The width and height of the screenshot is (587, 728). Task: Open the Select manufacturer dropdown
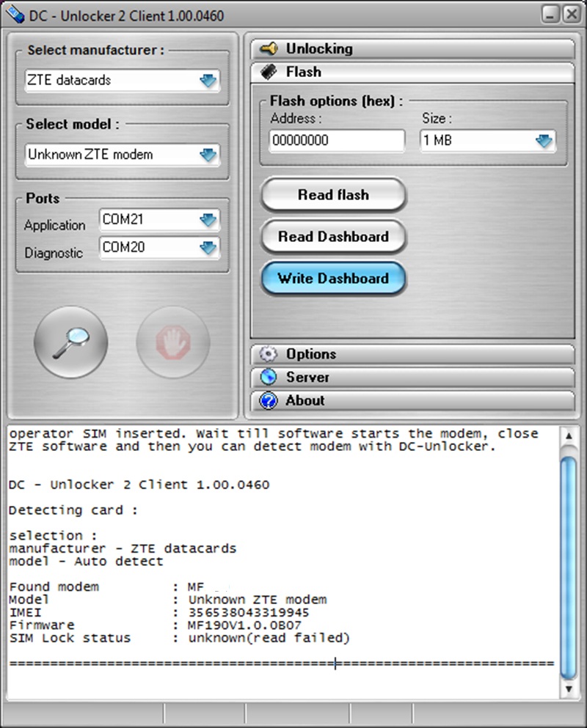(208, 81)
